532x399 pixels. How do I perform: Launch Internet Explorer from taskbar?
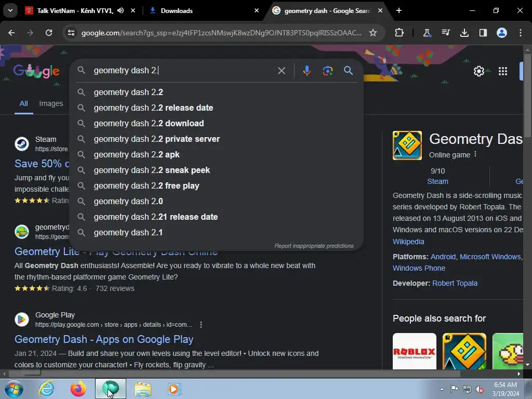pyautogui.click(x=46, y=389)
